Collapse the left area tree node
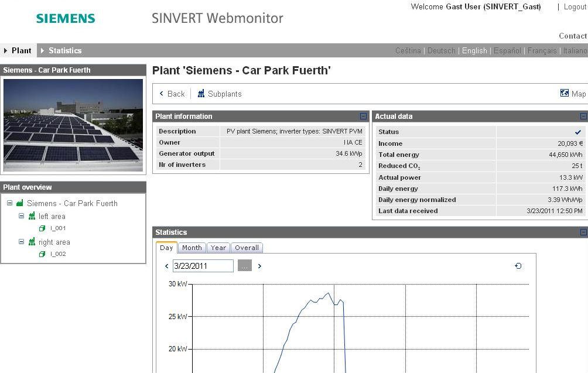588x373 pixels. click(x=21, y=216)
